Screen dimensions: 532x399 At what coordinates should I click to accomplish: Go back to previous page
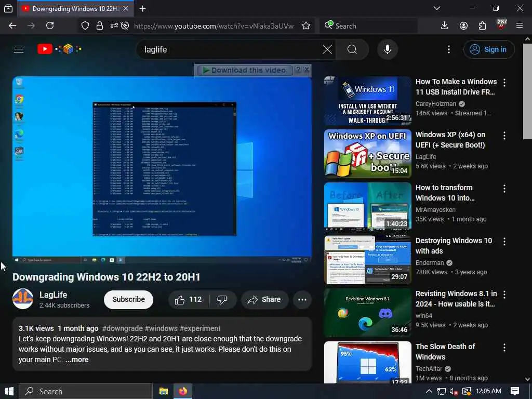12,26
